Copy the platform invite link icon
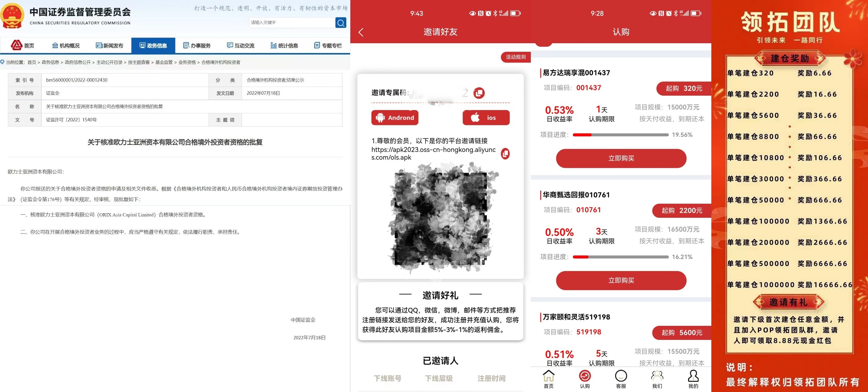Screen dimensions: 868x392 (505, 154)
